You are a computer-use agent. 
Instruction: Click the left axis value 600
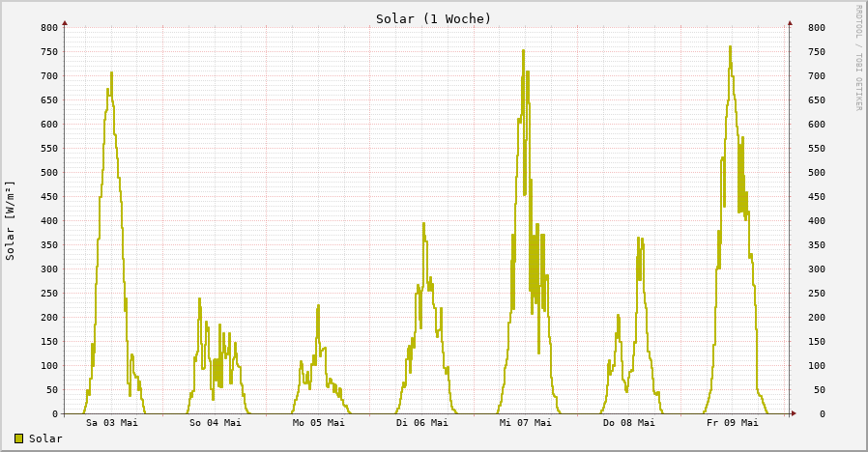click(49, 125)
